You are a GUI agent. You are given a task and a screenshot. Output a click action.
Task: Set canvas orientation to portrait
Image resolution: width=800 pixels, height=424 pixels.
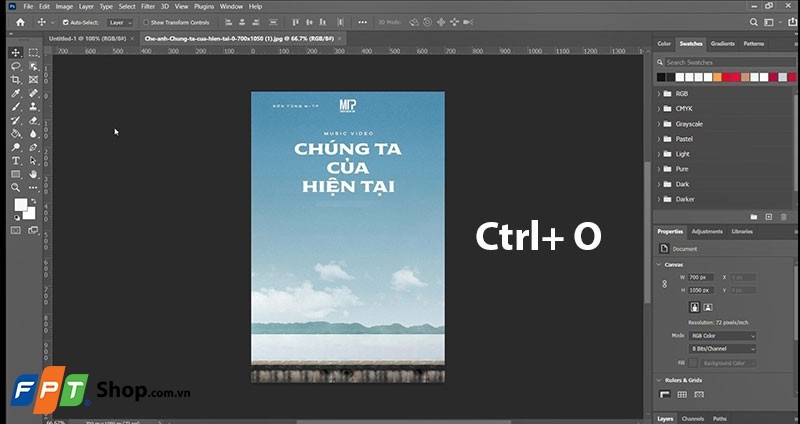tap(694, 307)
